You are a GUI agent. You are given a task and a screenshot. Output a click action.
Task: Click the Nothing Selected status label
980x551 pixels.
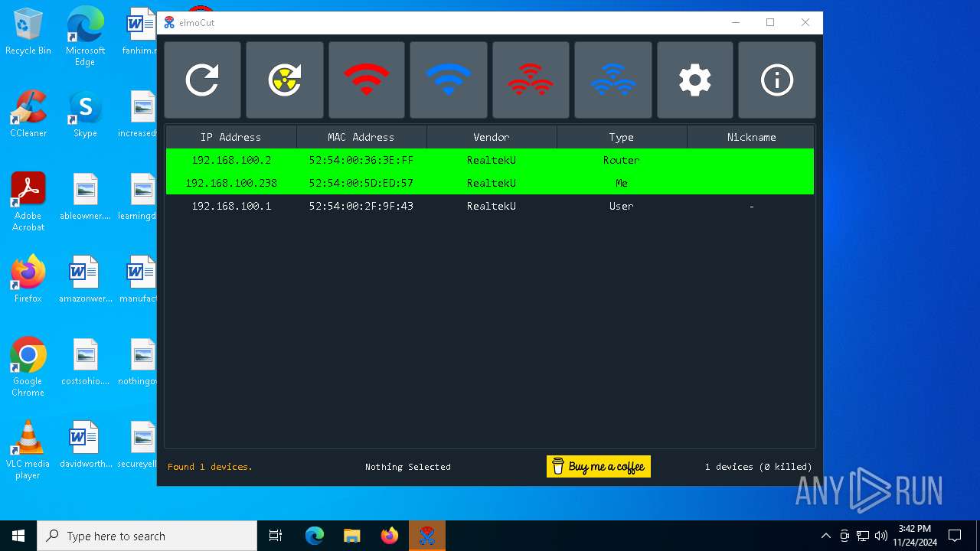408,467
